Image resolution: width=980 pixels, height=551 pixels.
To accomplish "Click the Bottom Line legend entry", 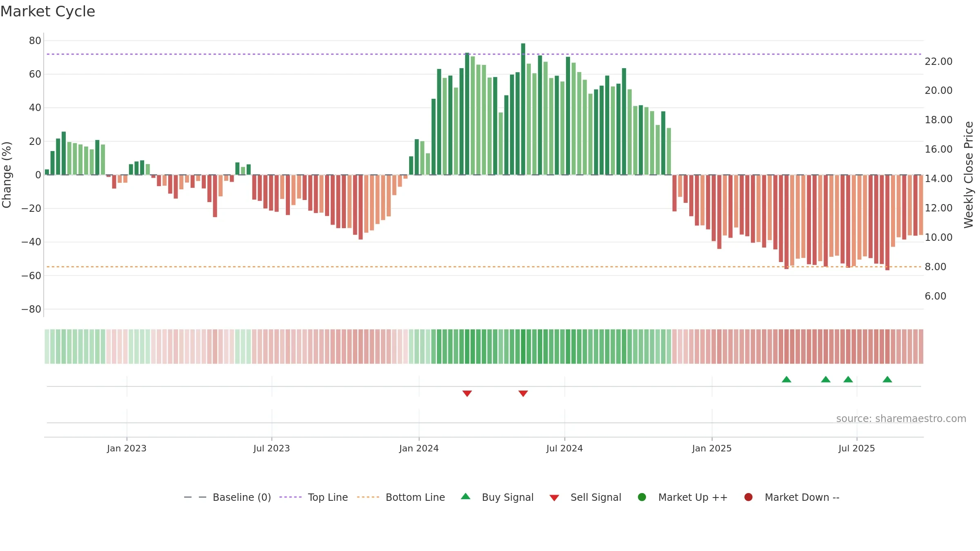I will (401, 497).
